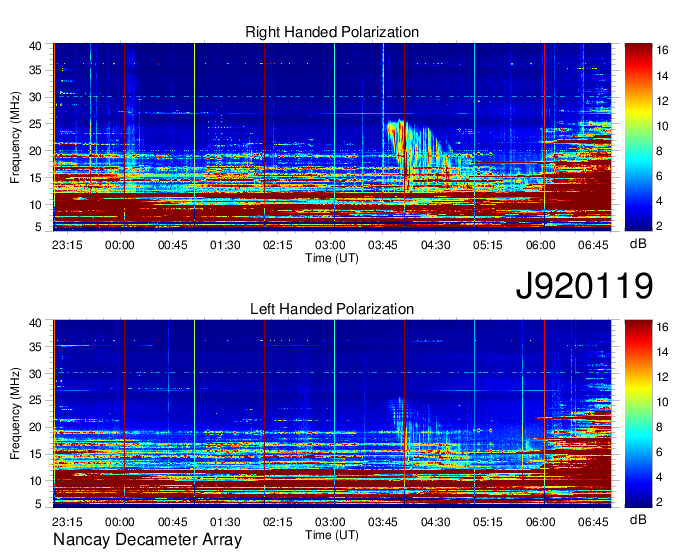Screen dimensions: 680x552
Task: Click the "Left Handed Polarization" plot title
Action: coord(332,309)
